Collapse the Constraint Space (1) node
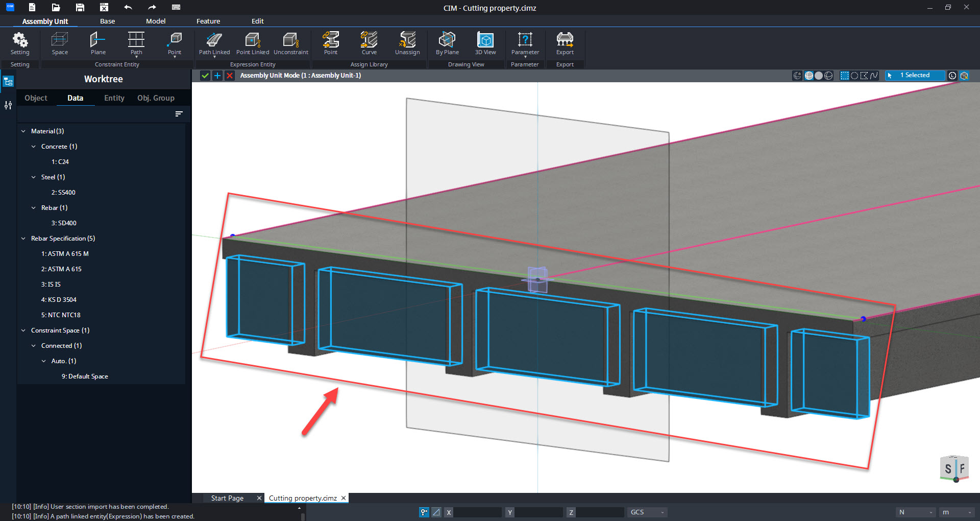 (23, 330)
